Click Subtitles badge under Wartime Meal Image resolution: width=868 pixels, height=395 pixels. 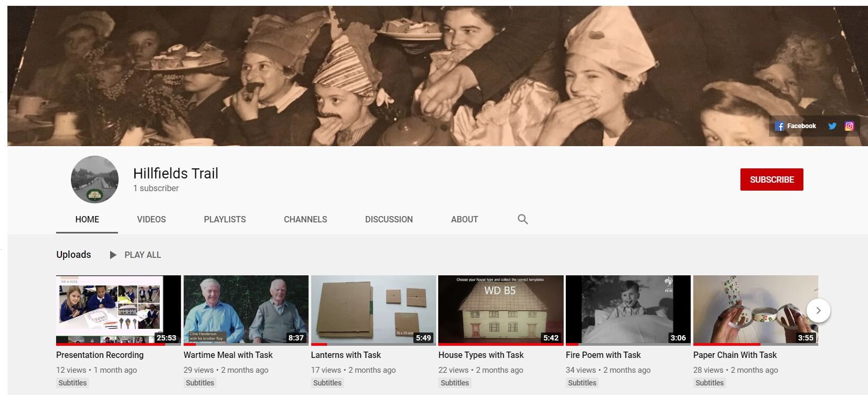(x=200, y=383)
